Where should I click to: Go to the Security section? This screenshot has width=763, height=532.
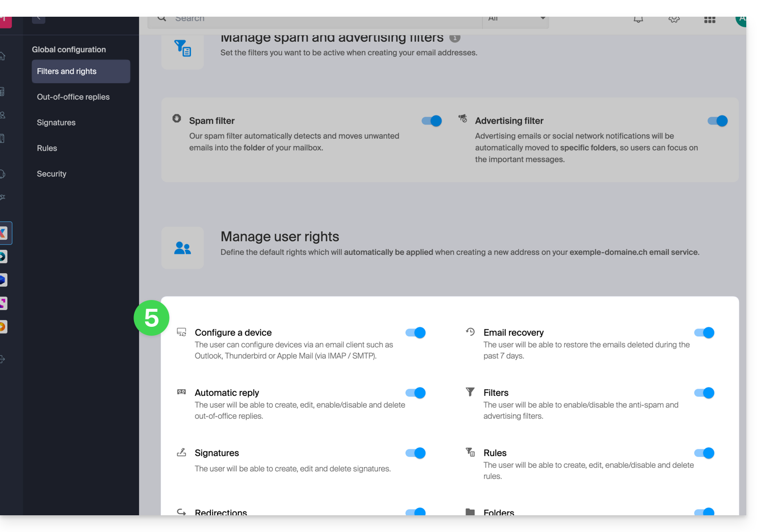point(51,174)
